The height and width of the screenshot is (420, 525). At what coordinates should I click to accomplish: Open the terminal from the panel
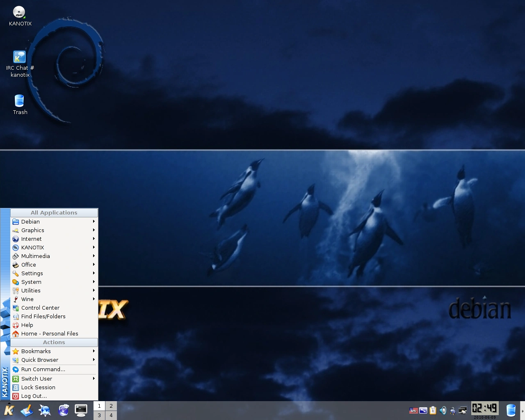[81, 410]
